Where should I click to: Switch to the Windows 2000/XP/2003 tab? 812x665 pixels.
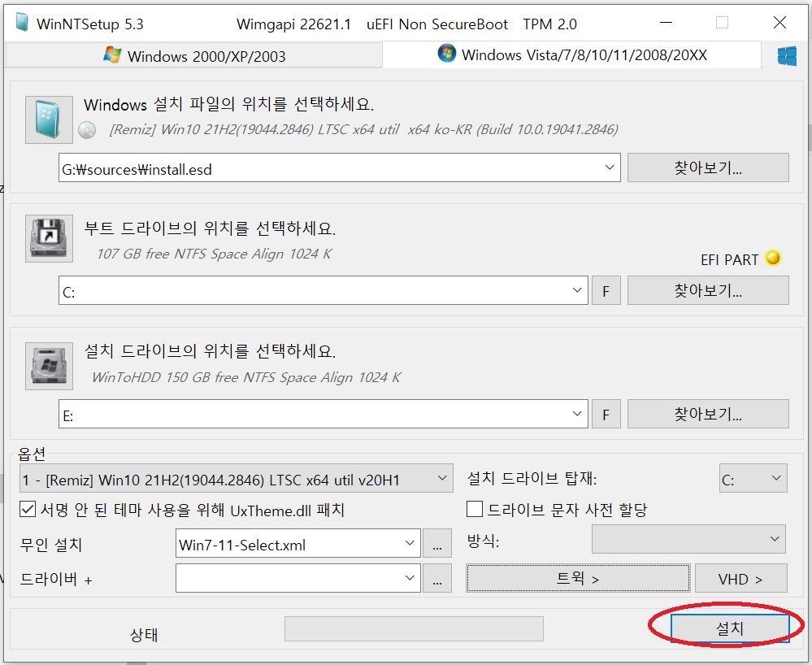point(193,55)
